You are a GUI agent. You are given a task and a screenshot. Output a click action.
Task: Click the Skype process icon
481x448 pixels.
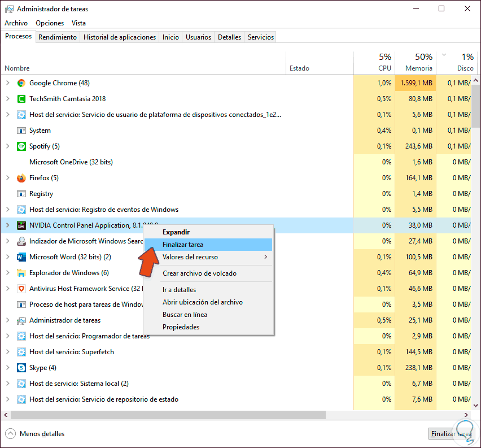(21, 368)
